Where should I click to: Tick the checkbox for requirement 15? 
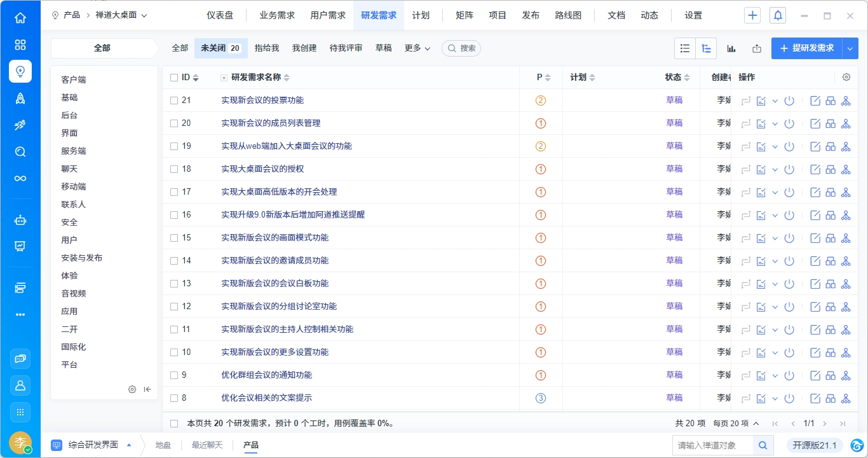(174, 238)
